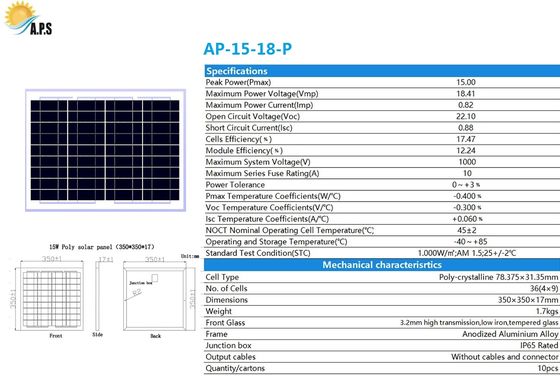
Task: Click the Specifications header bar
Action: (x=382, y=71)
